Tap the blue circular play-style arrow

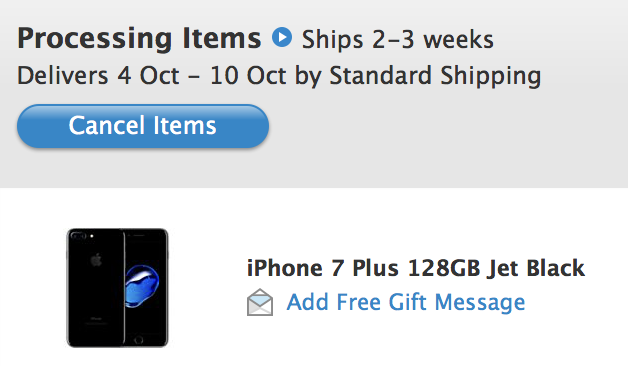click(x=282, y=37)
